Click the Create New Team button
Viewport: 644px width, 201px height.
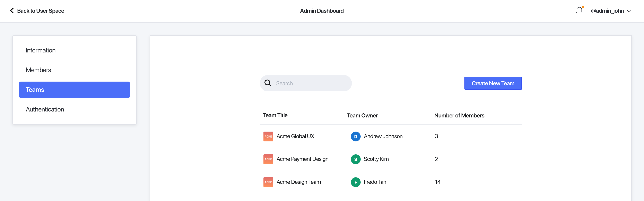(493, 83)
